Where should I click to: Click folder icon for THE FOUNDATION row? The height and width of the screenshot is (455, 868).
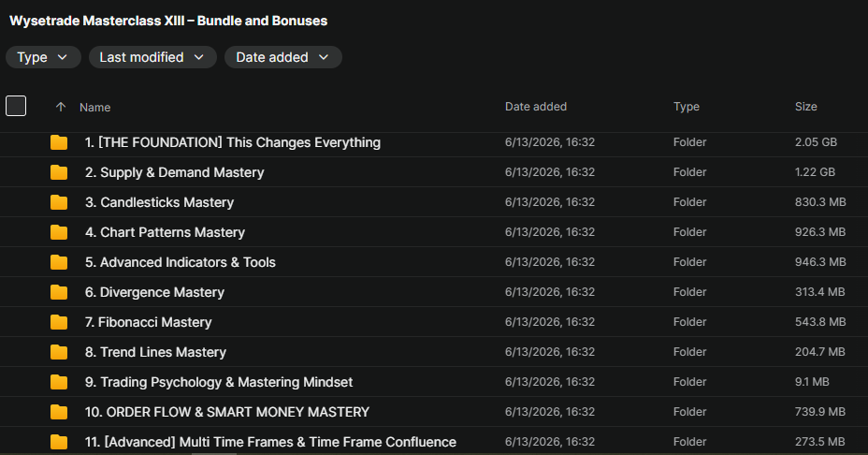point(59,142)
